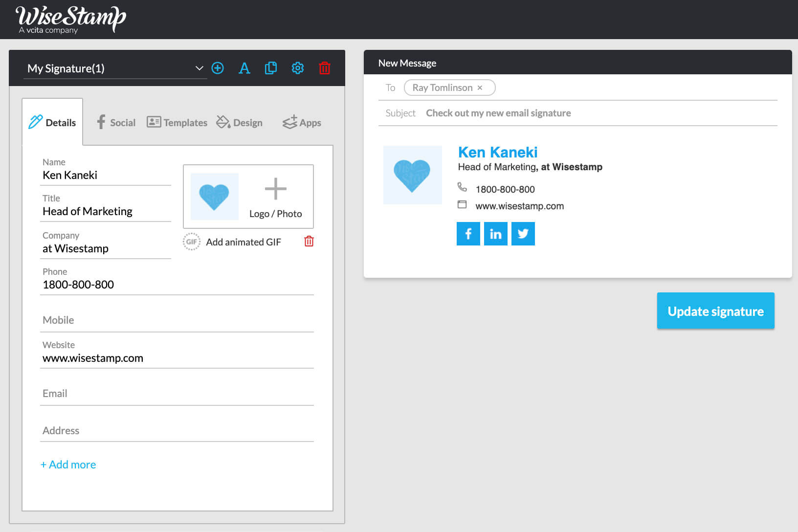Click Add animated GIF option
The height and width of the screenshot is (532, 798).
[x=243, y=242]
